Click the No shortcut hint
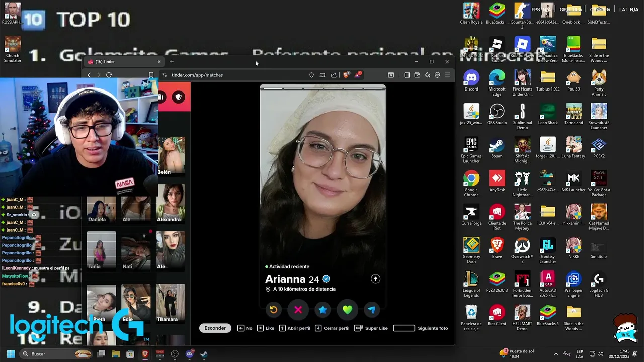This screenshot has width=644, height=362. pyautogui.click(x=245, y=328)
